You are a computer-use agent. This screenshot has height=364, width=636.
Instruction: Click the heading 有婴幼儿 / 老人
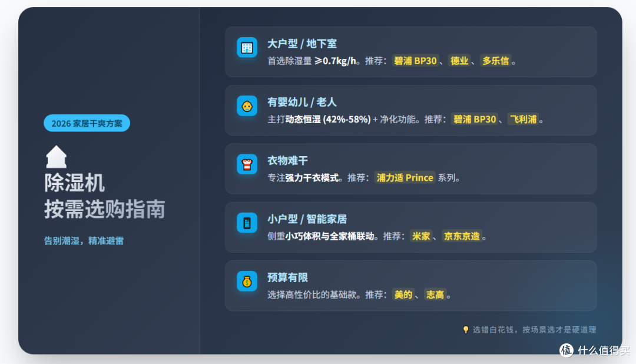point(302,102)
